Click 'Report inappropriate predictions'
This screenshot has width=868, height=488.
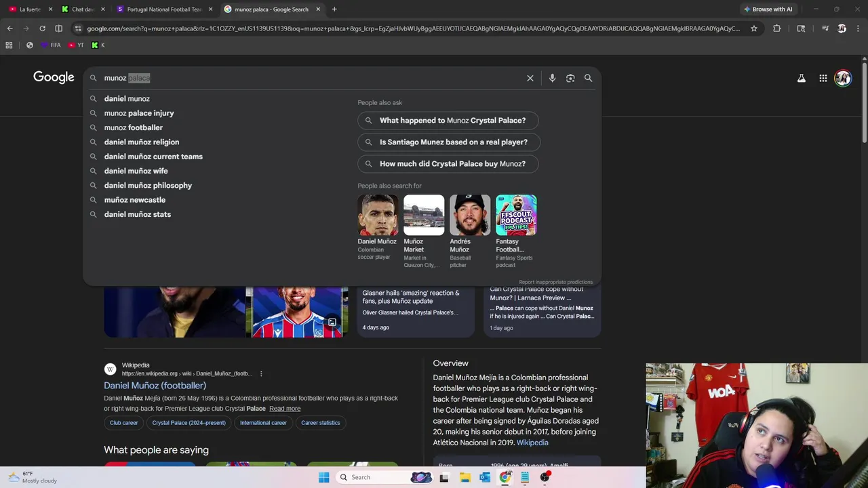555,282
